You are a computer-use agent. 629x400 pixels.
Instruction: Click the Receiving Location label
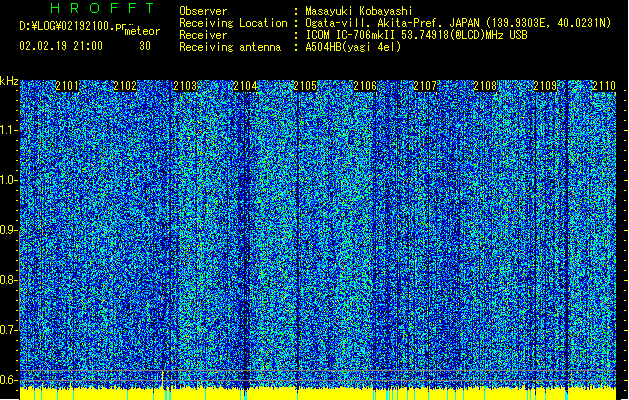click(233, 23)
